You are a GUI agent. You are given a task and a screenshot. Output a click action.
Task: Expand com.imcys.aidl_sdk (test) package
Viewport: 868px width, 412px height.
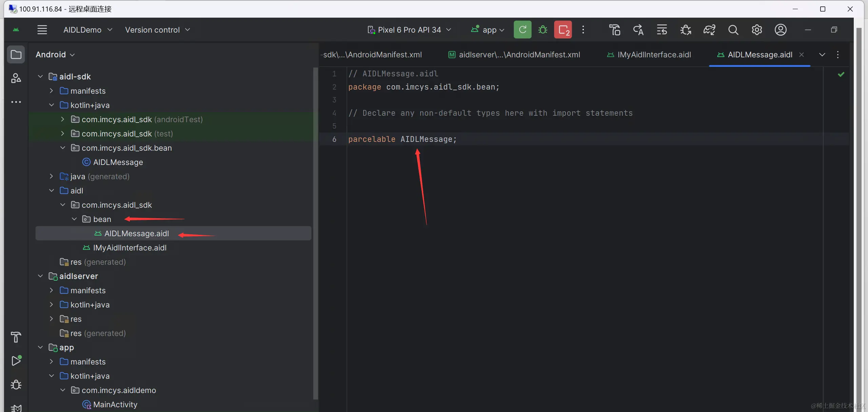pyautogui.click(x=63, y=133)
